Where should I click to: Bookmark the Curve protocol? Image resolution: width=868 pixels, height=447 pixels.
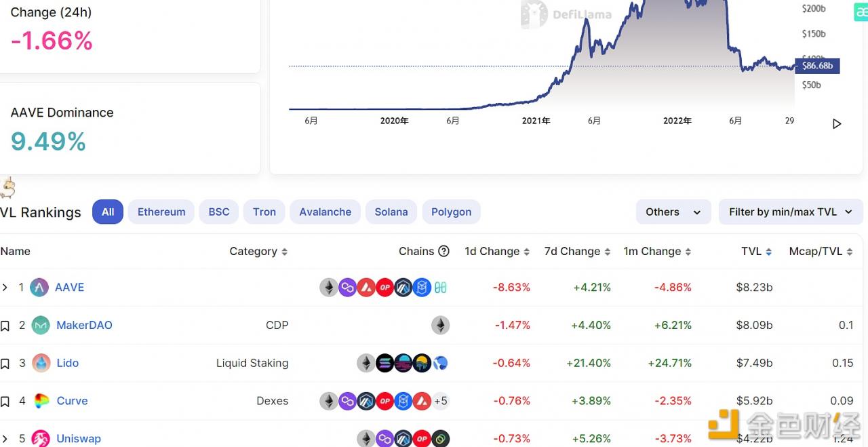(x=6, y=401)
